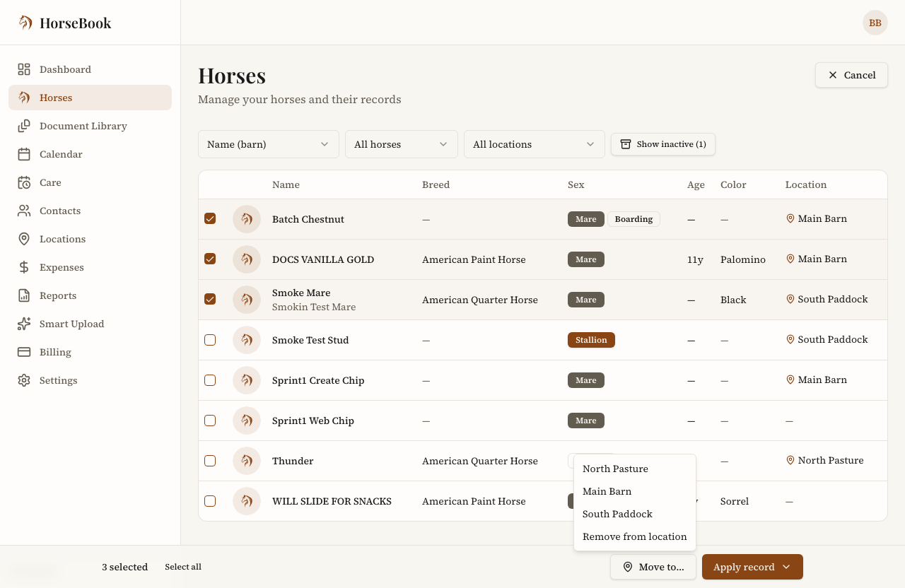Screen dimensions: 905x588
Task: Expand the All horses filter dropdown
Action: coord(402,144)
